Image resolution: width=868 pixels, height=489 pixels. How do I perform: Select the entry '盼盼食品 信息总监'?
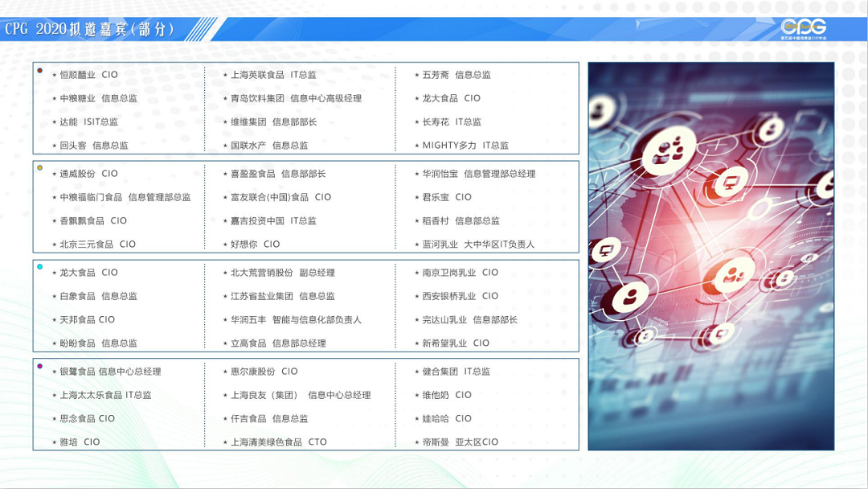pos(98,343)
